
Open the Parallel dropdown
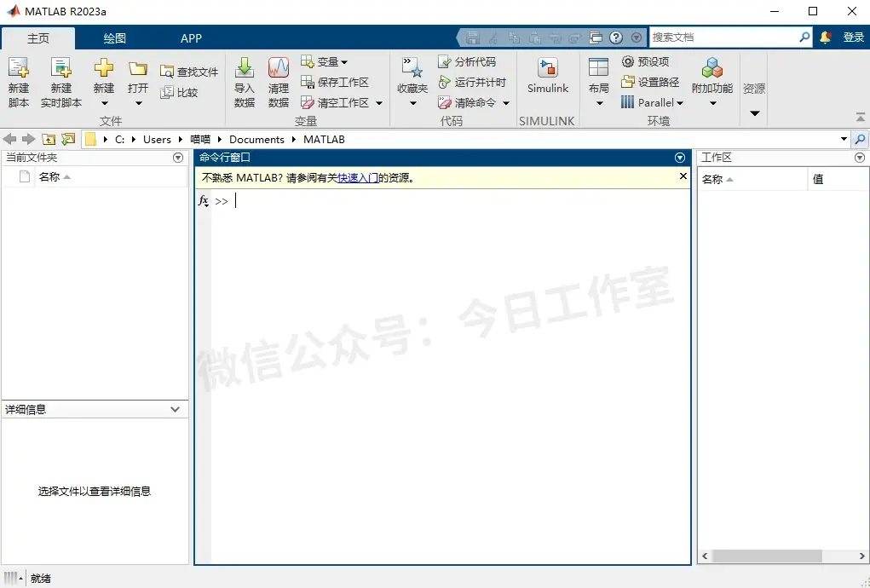pyautogui.click(x=652, y=102)
